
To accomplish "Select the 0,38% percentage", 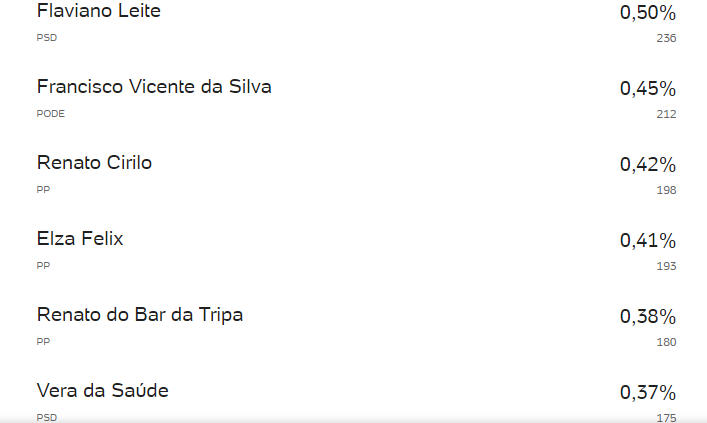I will (648, 317).
